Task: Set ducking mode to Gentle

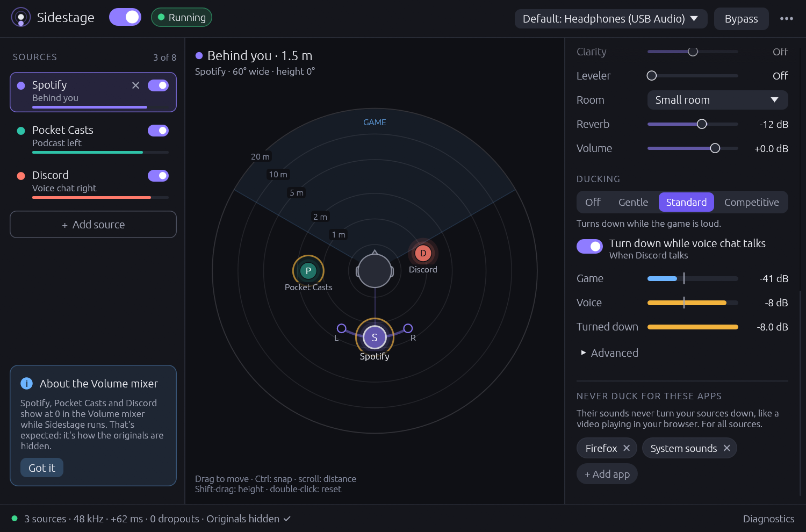Action: pos(633,202)
